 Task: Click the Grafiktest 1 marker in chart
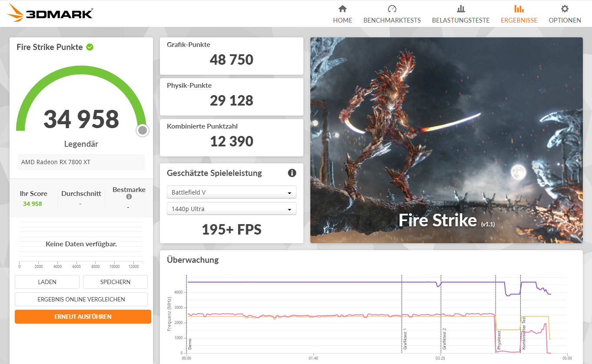[405, 339]
